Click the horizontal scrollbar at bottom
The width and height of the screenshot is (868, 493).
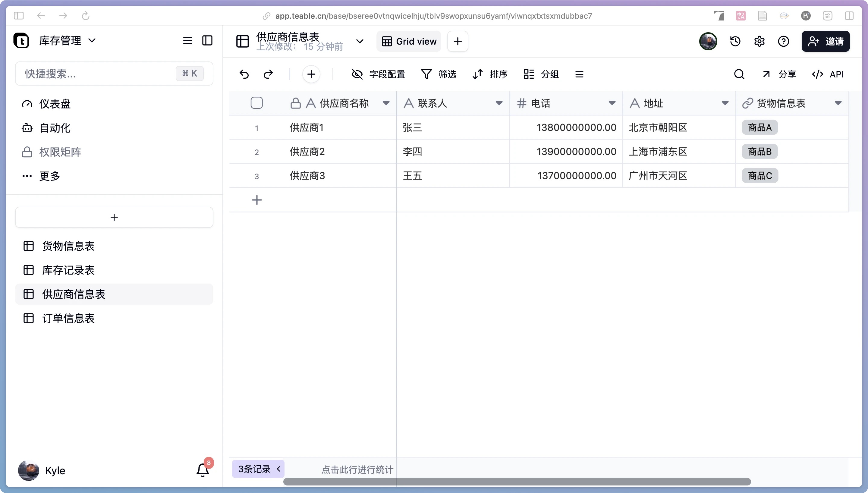point(517,482)
